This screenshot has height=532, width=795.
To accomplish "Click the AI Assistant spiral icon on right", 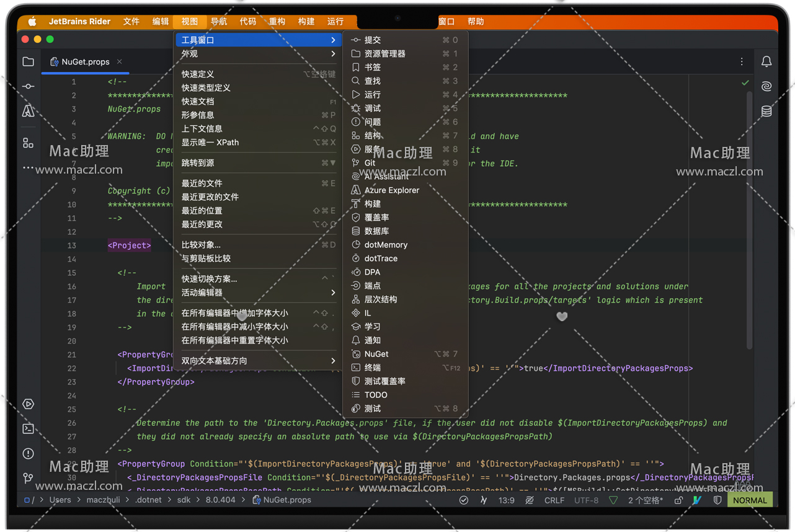I will pos(766,86).
